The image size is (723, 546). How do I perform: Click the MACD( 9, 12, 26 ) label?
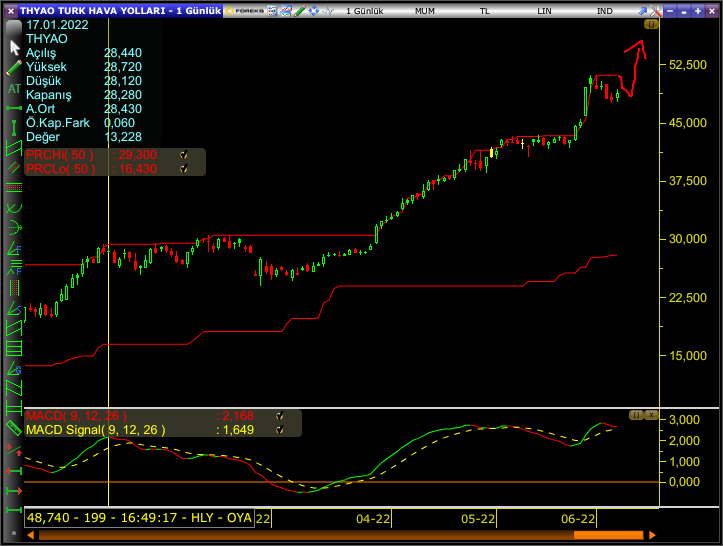(77, 416)
